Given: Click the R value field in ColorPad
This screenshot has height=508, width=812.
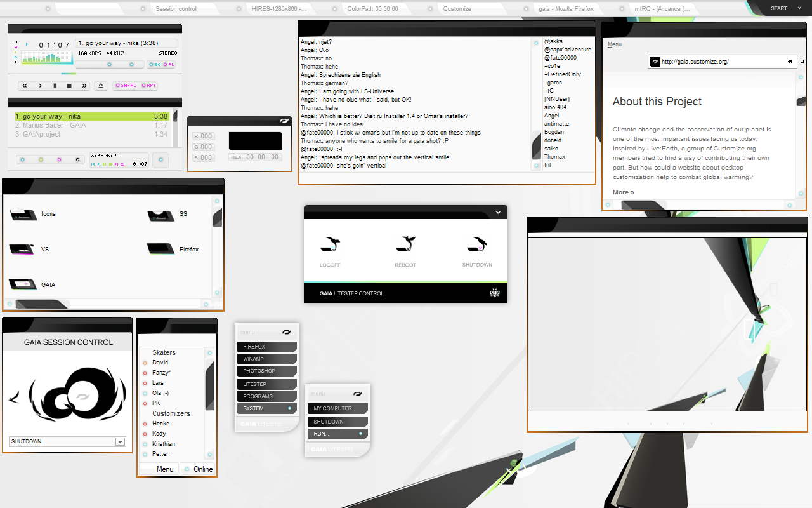Looking at the screenshot, I should (204, 137).
